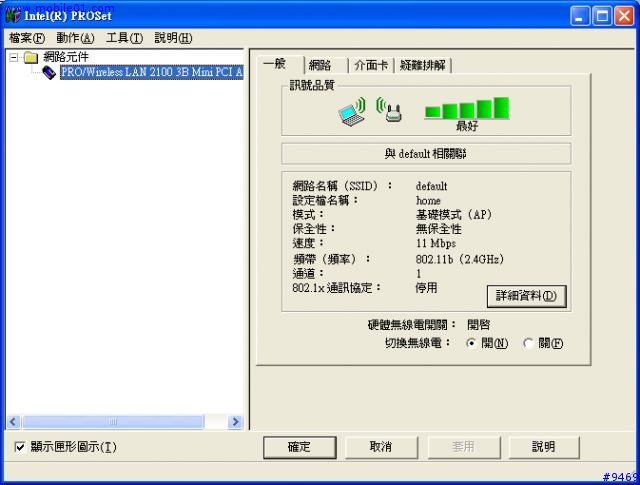Minimize the Intel PROSet window
This screenshot has height=485, width=640.
coord(580,16)
